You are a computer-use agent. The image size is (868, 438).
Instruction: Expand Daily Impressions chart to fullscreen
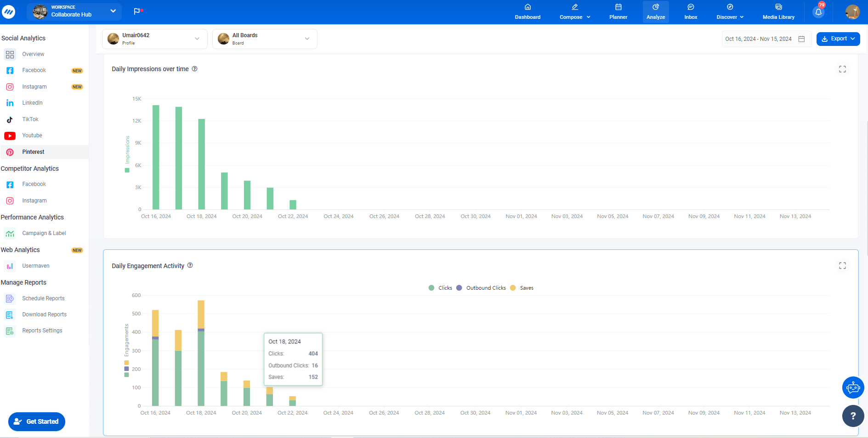842,69
